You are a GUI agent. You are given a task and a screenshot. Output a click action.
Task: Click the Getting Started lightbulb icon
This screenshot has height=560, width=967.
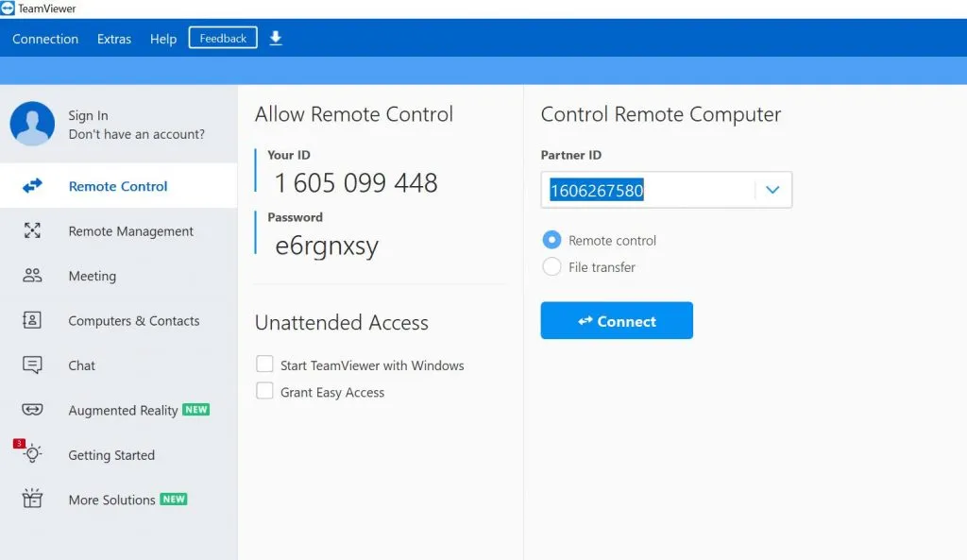(x=33, y=454)
